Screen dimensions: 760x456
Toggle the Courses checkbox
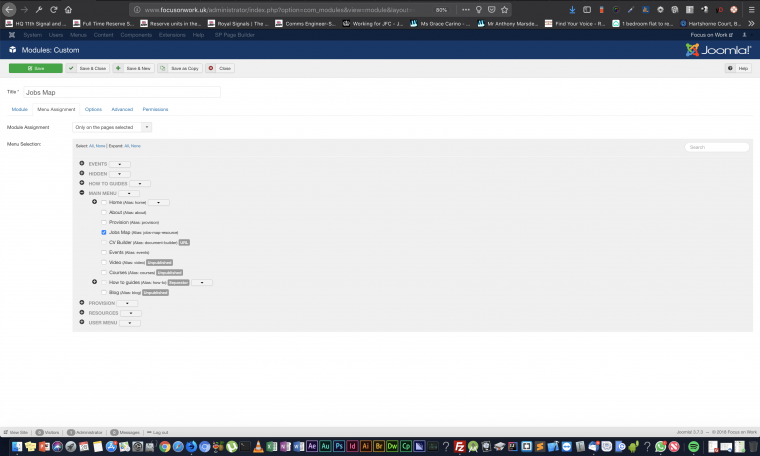coord(104,272)
